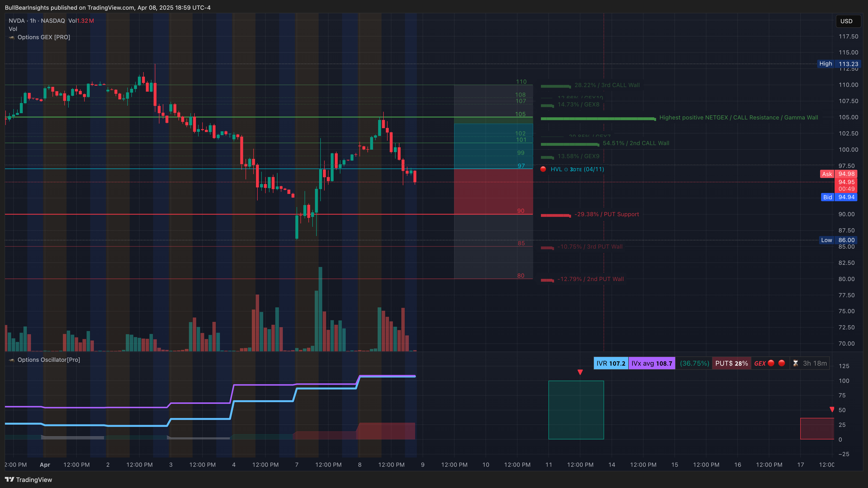
Task: Click the TradingView logo at bottom left
Action: [28, 480]
